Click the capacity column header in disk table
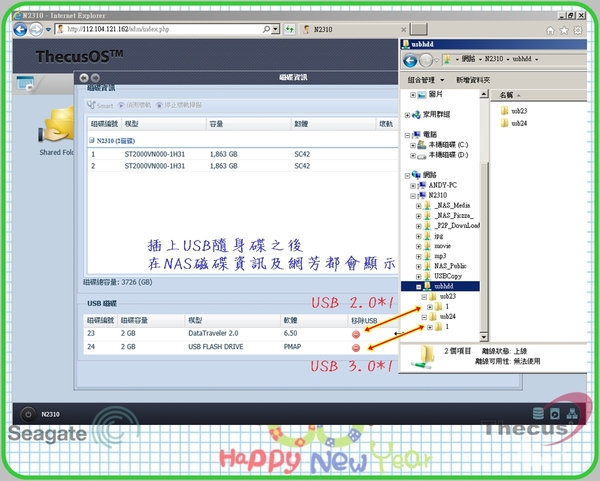This screenshot has height=481, width=600. [x=249, y=124]
